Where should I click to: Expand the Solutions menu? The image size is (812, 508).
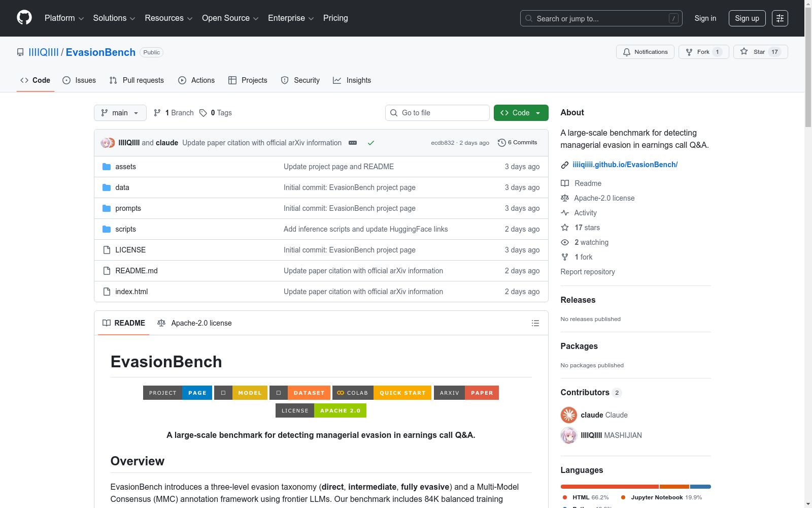114,18
